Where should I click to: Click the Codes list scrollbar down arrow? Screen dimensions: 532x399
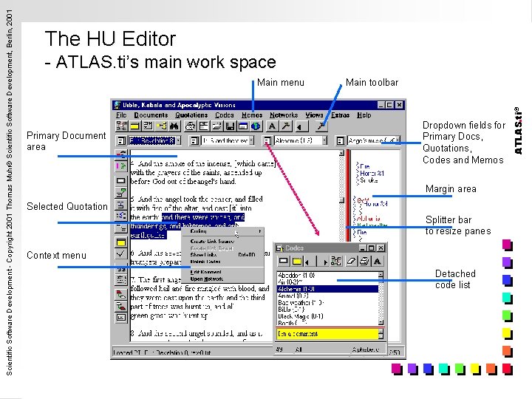pyautogui.click(x=381, y=322)
